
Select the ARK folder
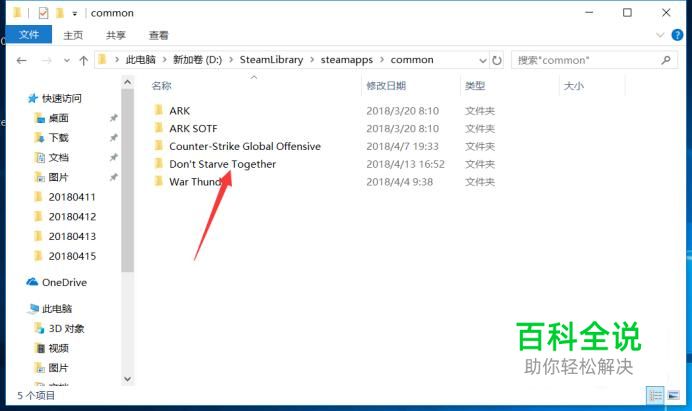180,111
